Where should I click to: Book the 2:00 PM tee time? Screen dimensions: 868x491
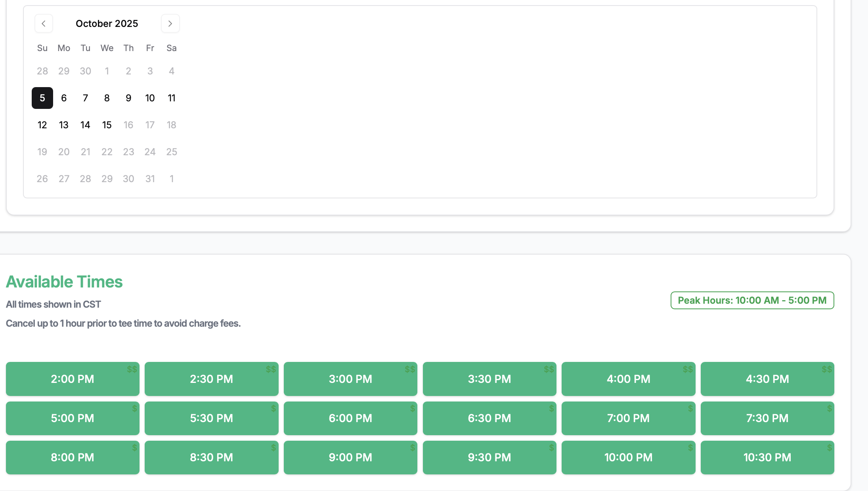pos(72,379)
